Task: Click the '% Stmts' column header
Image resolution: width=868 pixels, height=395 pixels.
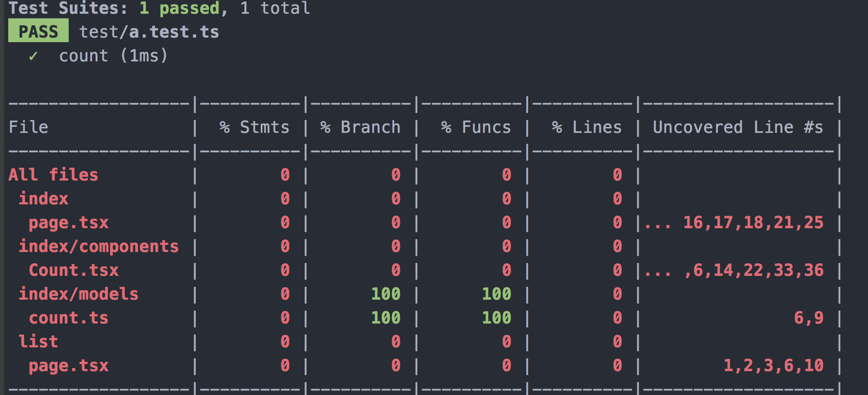Action: [x=255, y=127]
